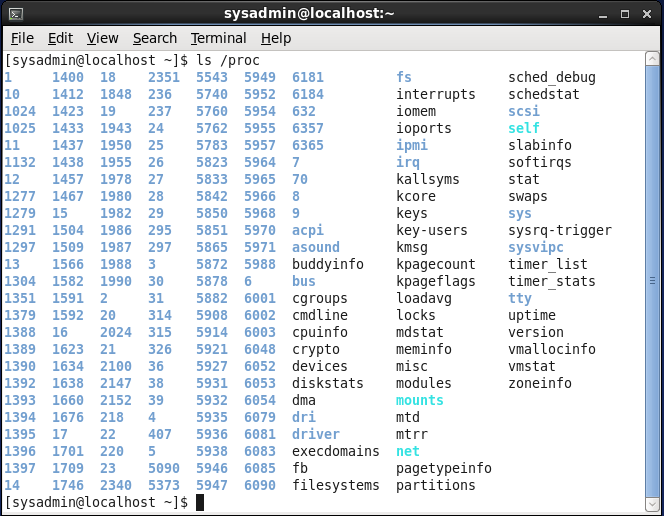Click the 'interrupts' entry

(x=435, y=94)
